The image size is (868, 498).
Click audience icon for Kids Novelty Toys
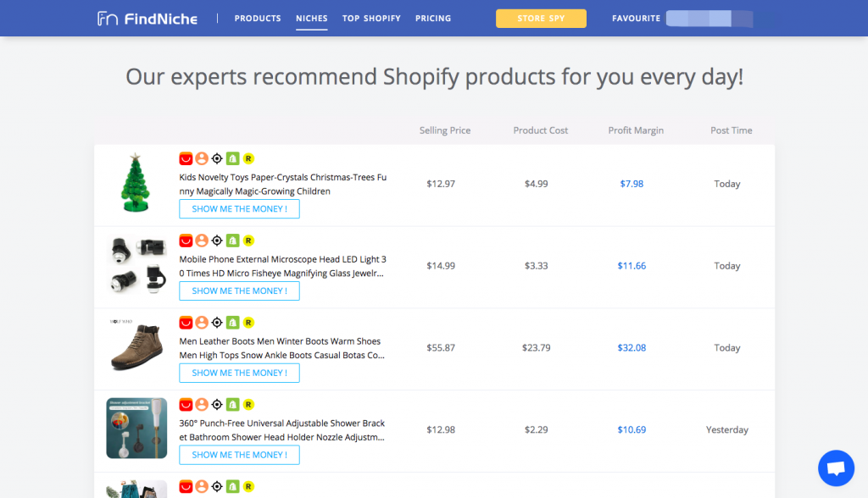tap(202, 159)
